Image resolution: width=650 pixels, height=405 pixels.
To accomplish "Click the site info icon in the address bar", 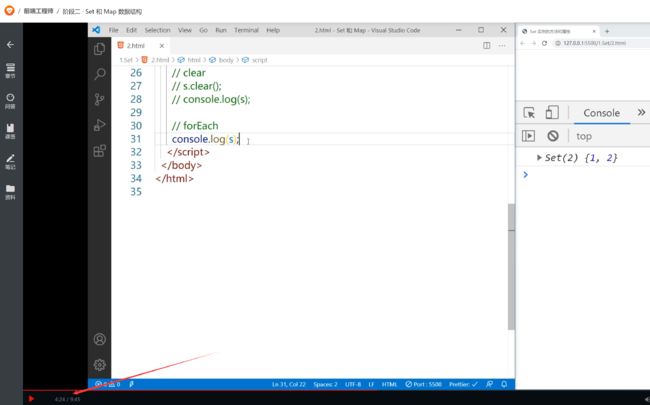I will point(558,43).
